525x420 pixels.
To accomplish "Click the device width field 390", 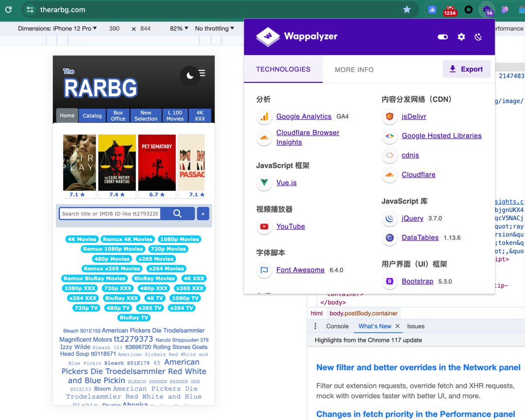I will click(x=115, y=28).
